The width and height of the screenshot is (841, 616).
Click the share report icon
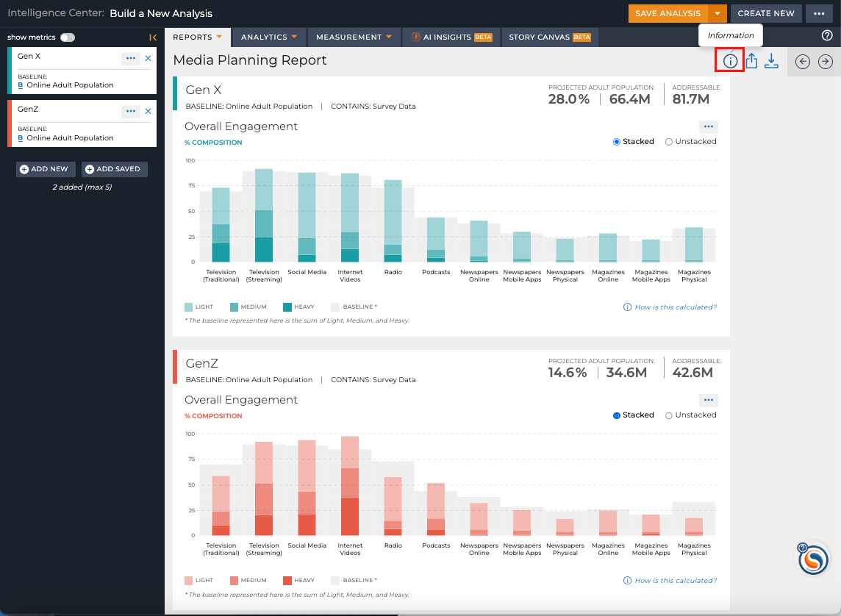(751, 60)
